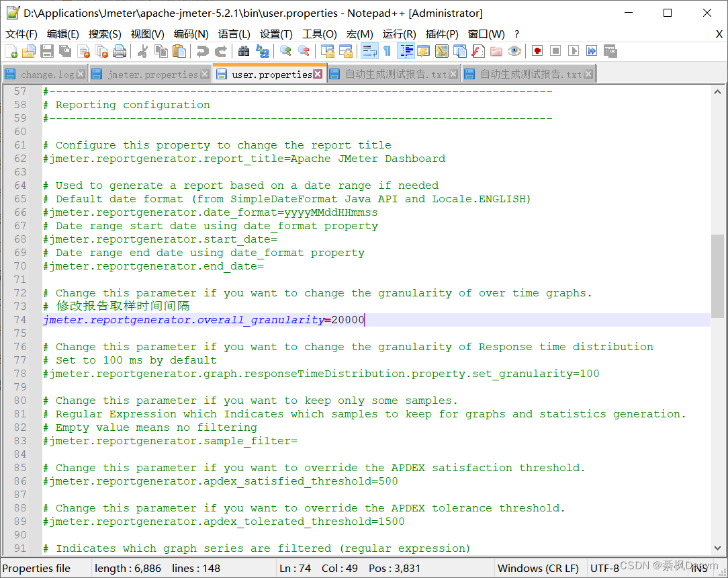This screenshot has width=728, height=578.
Task: Toggle Show All Characters pilcrow button
Action: (x=388, y=51)
